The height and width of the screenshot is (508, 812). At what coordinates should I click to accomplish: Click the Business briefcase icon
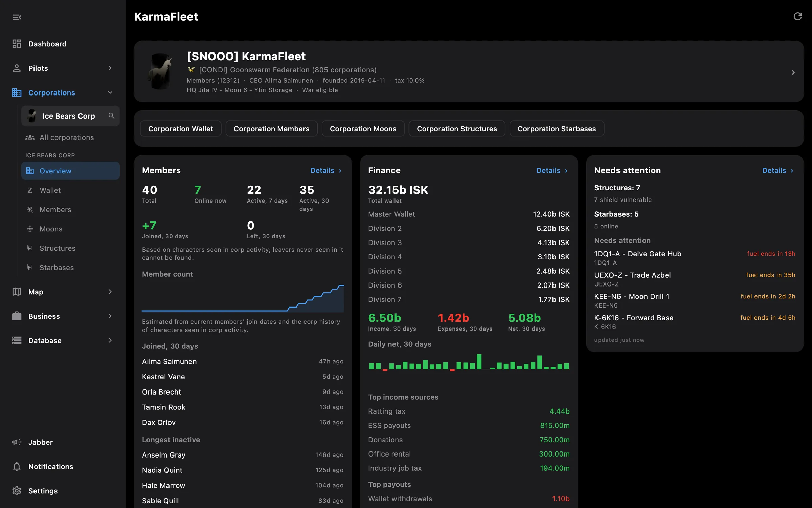click(x=17, y=316)
